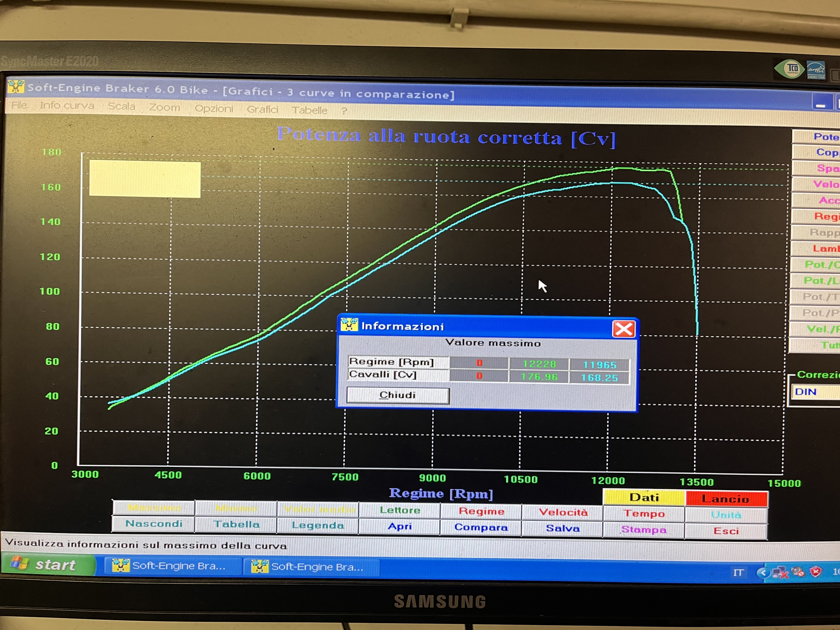Click Nascondi to hide the curve
The width and height of the screenshot is (840, 630).
(154, 524)
